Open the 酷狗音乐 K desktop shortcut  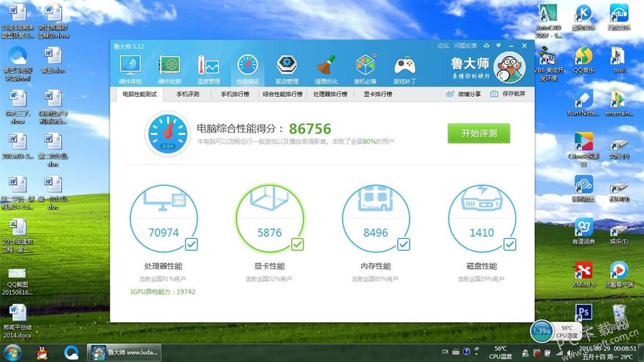583,17
